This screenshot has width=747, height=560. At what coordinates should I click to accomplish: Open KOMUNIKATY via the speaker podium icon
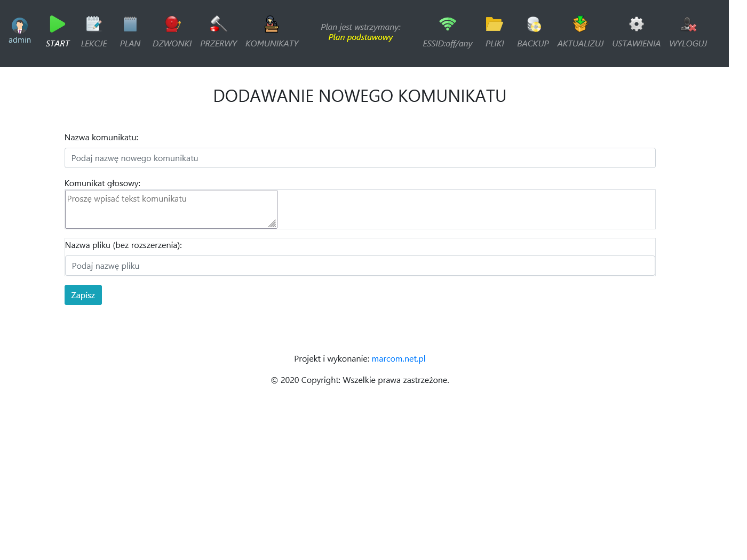[x=272, y=24]
